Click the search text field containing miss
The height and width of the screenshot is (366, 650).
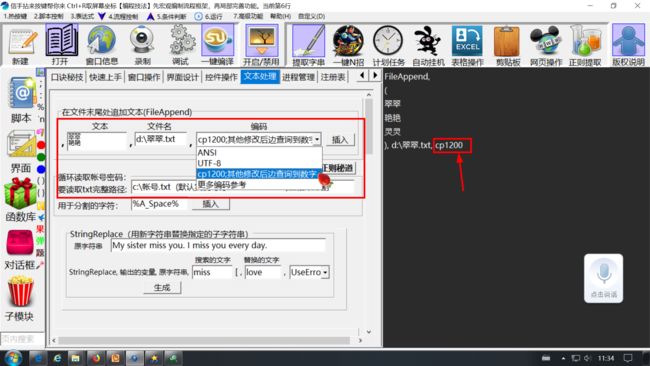click(x=212, y=272)
